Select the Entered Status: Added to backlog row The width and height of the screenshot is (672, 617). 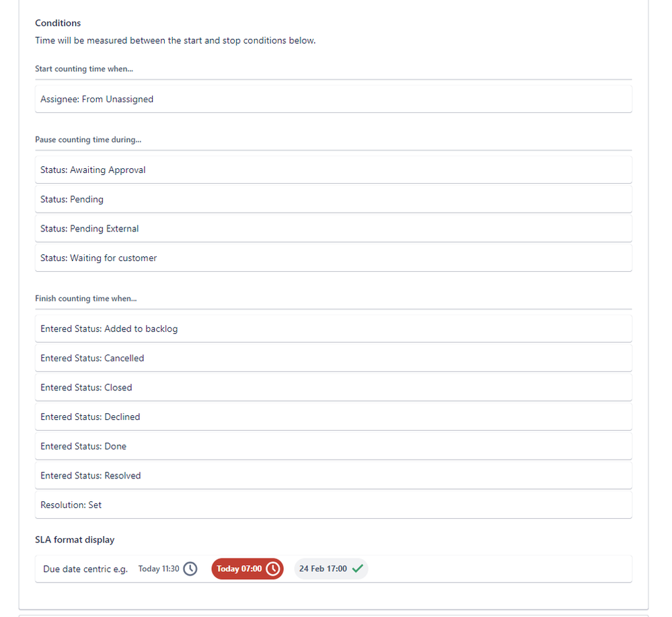click(x=334, y=328)
